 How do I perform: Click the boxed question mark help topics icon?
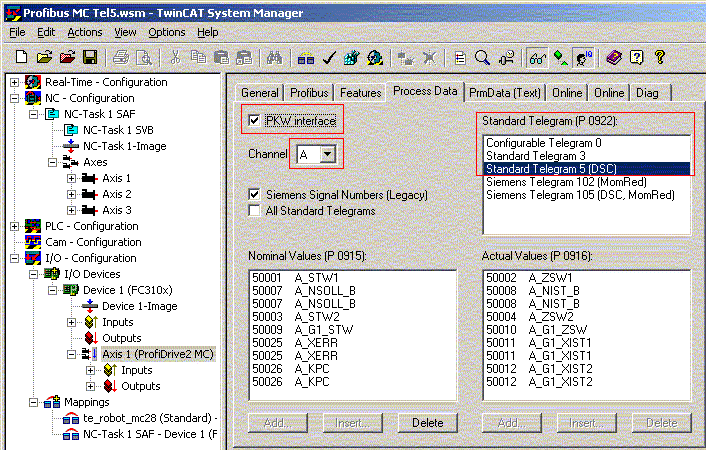(637, 57)
